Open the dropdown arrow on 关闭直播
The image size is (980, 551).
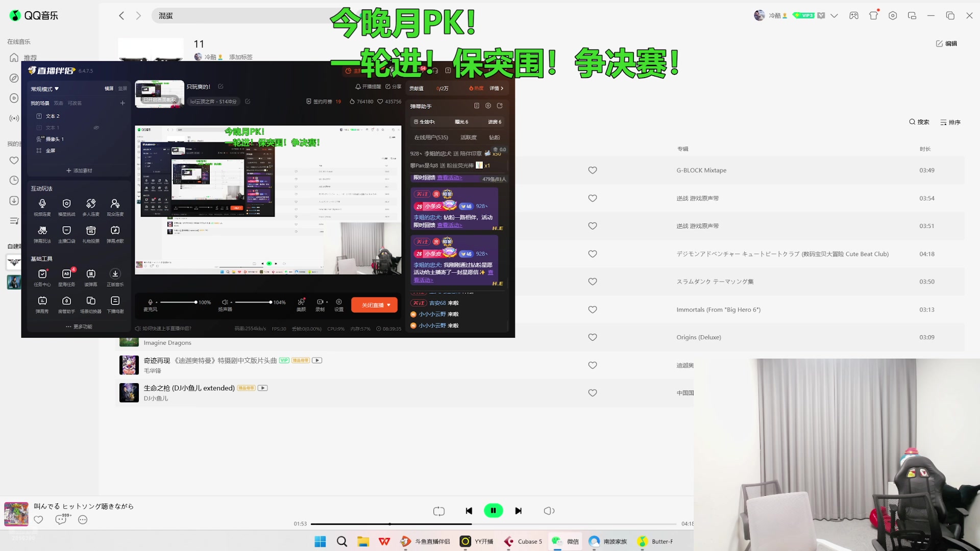[x=389, y=305]
